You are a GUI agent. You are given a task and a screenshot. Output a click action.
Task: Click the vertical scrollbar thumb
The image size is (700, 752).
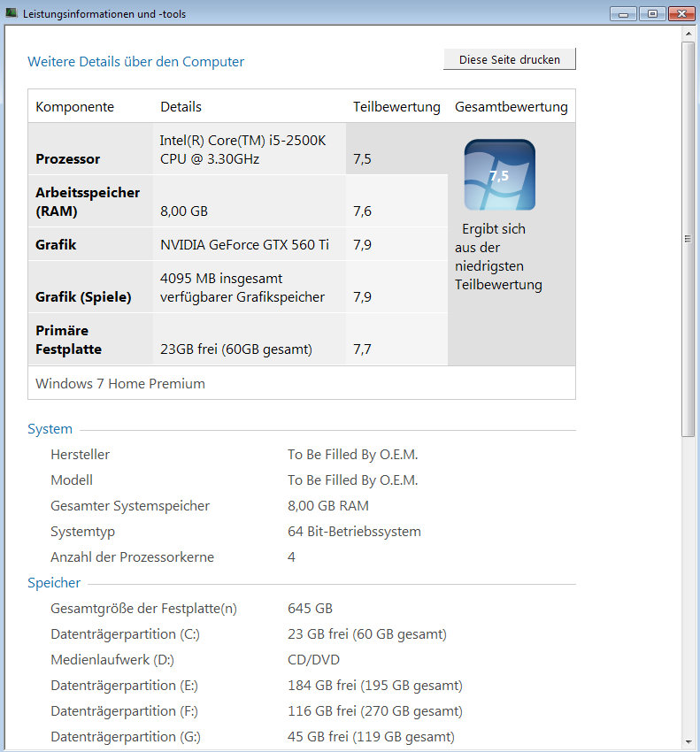[688, 239]
